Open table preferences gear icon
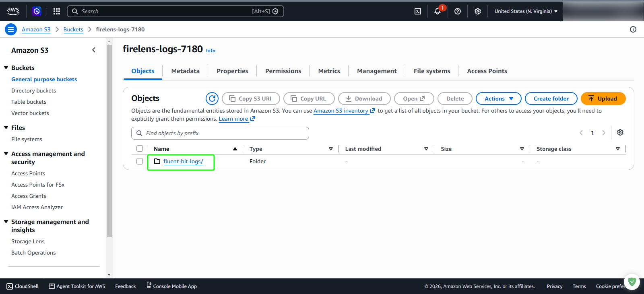644x294 pixels. point(620,132)
